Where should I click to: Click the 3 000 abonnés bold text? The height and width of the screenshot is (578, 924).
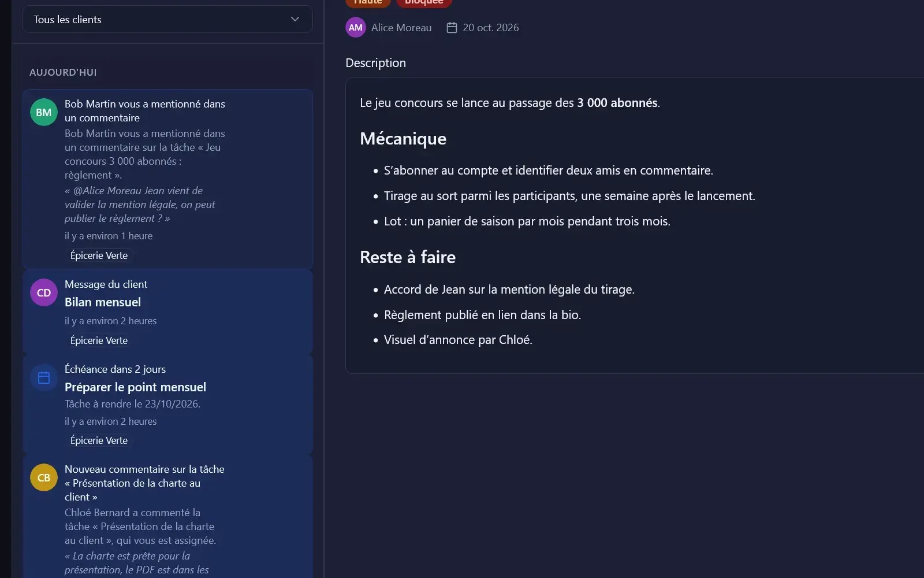click(x=617, y=103)
